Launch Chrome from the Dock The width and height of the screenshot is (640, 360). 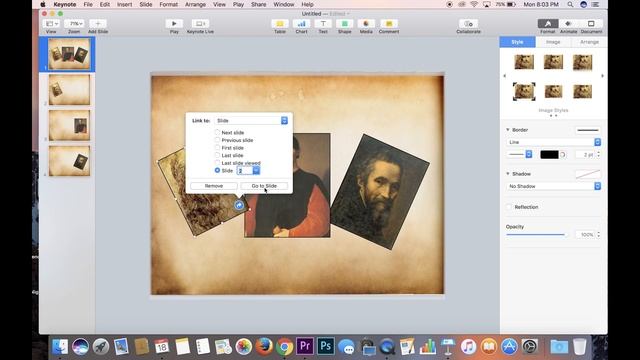tap(284, 347)
